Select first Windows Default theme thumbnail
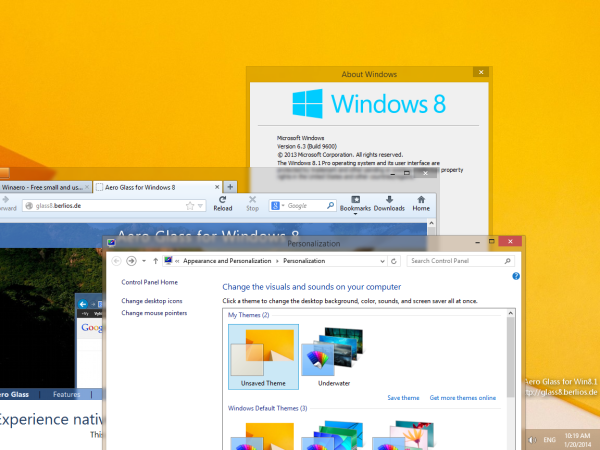600x450 pixels. point(263,435)
